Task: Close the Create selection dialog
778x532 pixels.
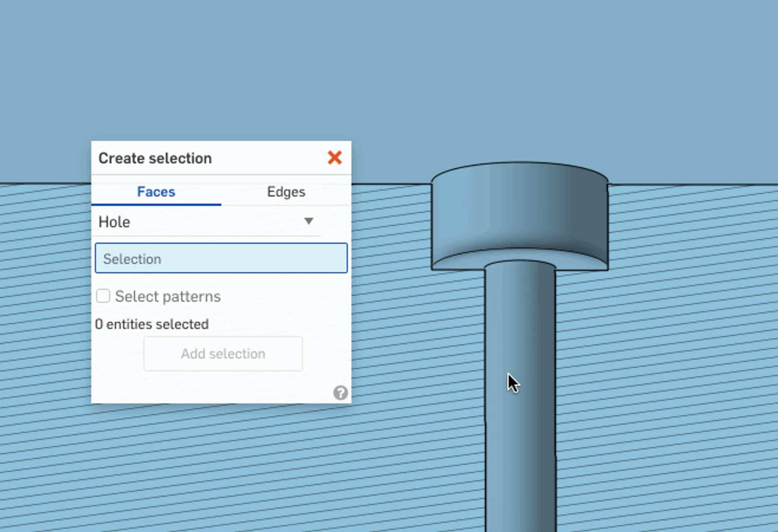Action: pos(335,158)
